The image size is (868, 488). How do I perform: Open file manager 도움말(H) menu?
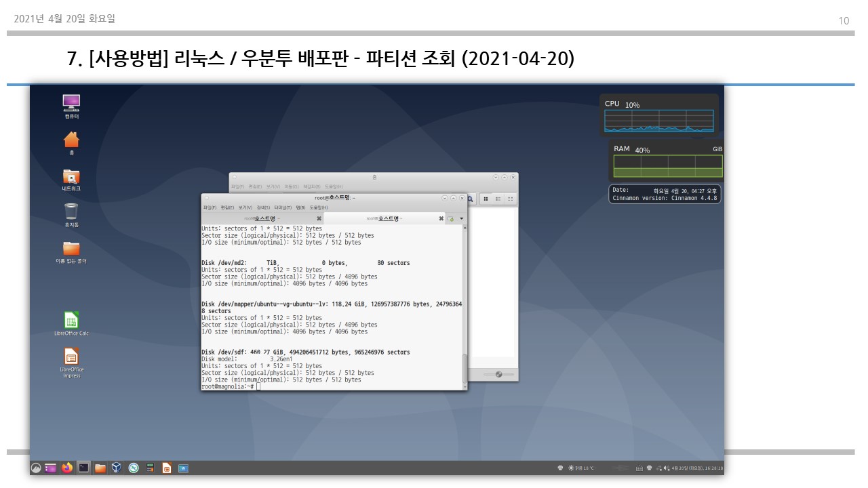334,186
